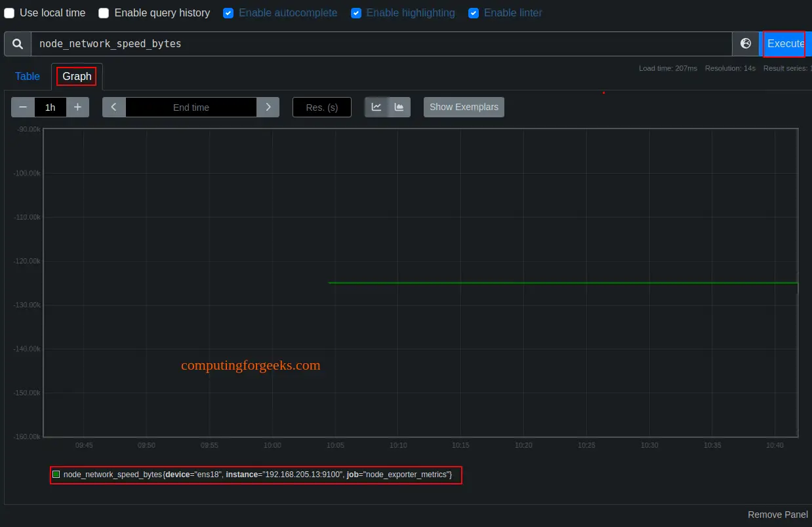Click the search magnifier icon
Viewport: 812px width, 527px height.
16,43
